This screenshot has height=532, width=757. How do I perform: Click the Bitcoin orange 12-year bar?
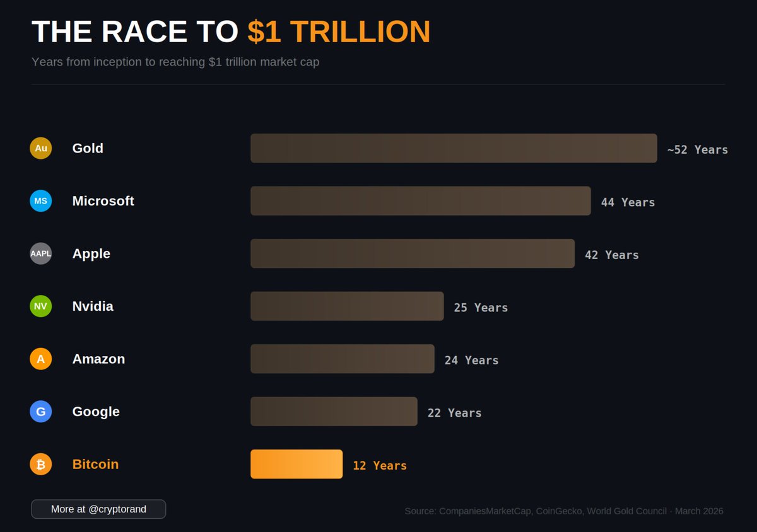point(296,464)
